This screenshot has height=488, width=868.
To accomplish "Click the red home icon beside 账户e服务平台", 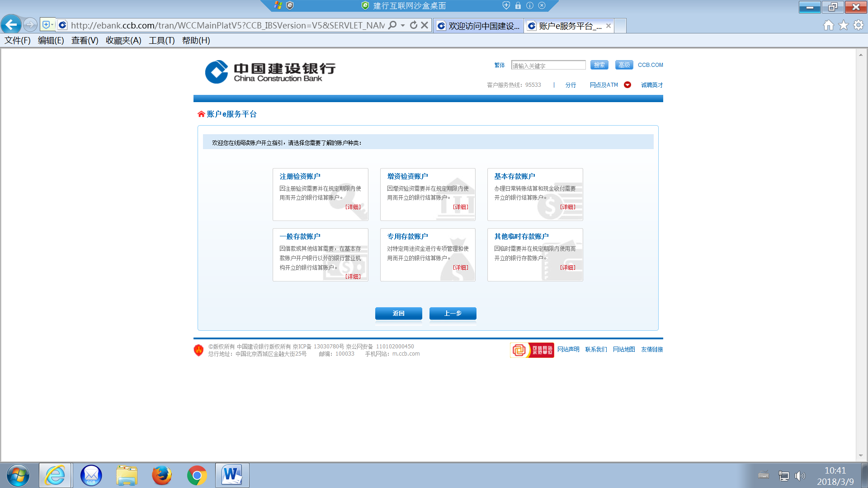I will (201, 114).
